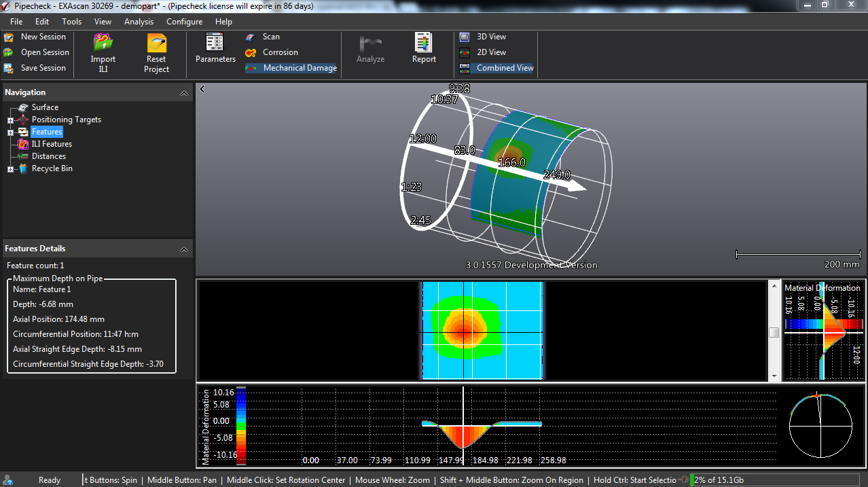Expand the Recycle Bin tree node

point(11,169)
